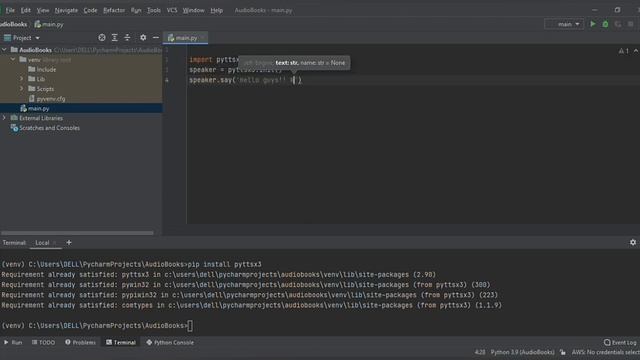Open the main run configuration dropdown

[x=564, y=24]
